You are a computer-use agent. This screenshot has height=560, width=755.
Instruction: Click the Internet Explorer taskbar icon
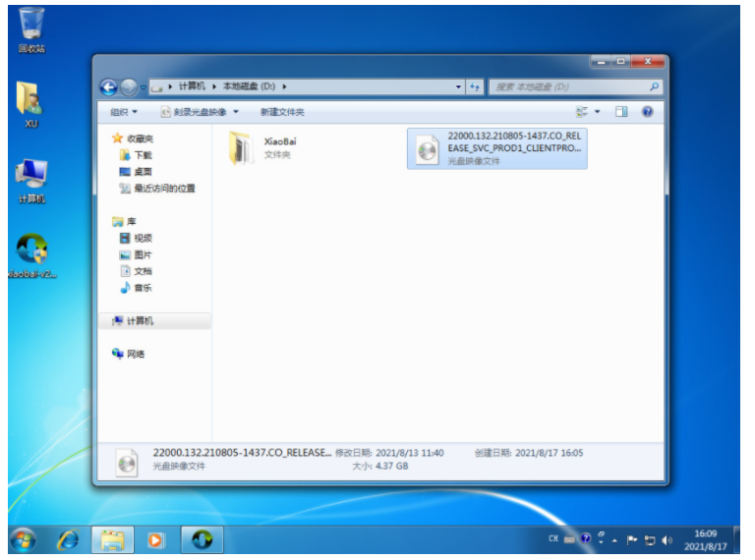coord(68,539)
